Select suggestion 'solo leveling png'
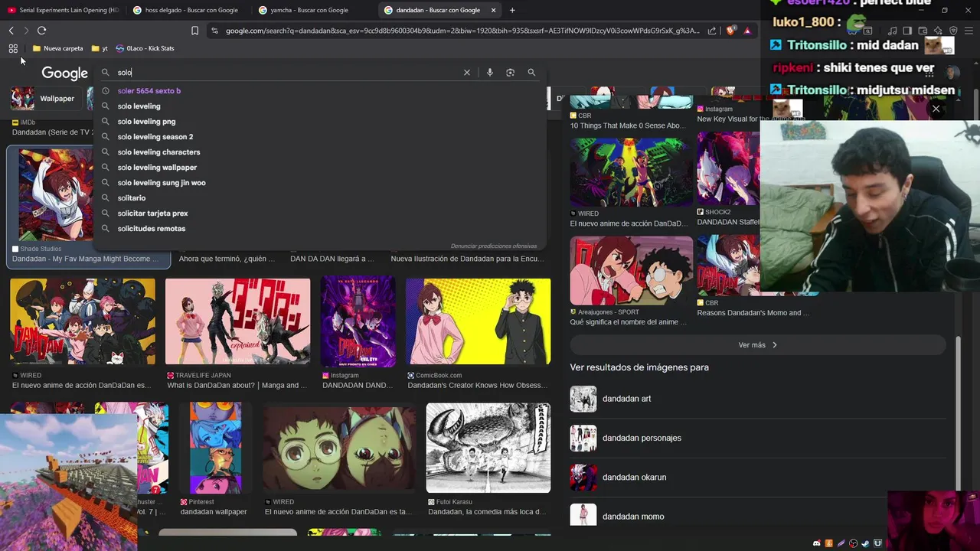 point(320,122)
